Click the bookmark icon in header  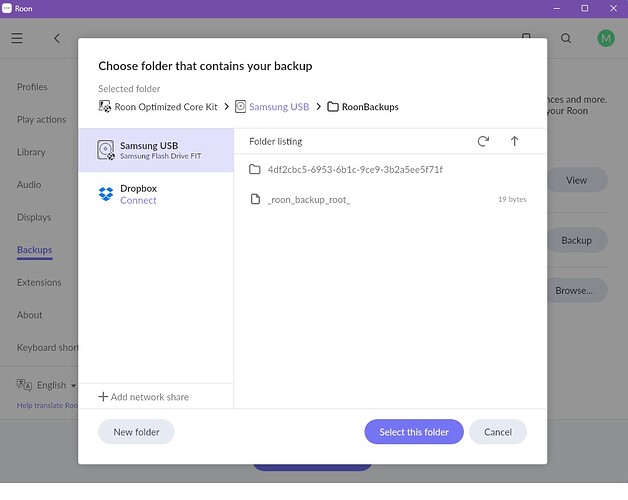coord(526,36)
